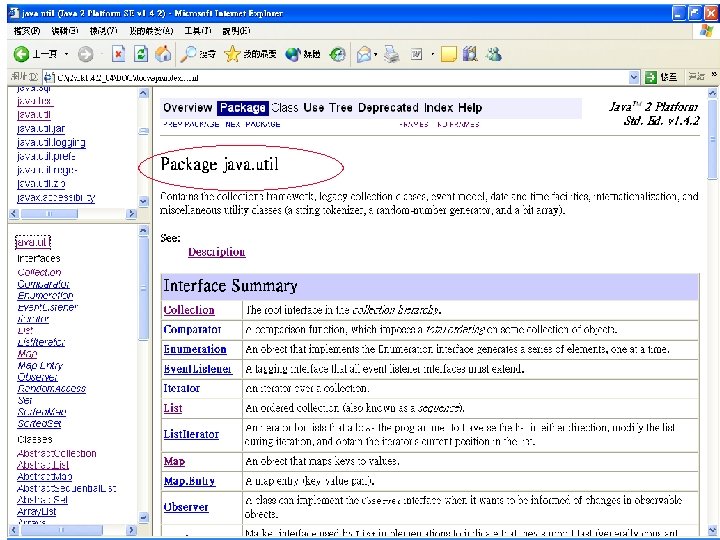Open History with the green clock icon

(x=338, y=54)
